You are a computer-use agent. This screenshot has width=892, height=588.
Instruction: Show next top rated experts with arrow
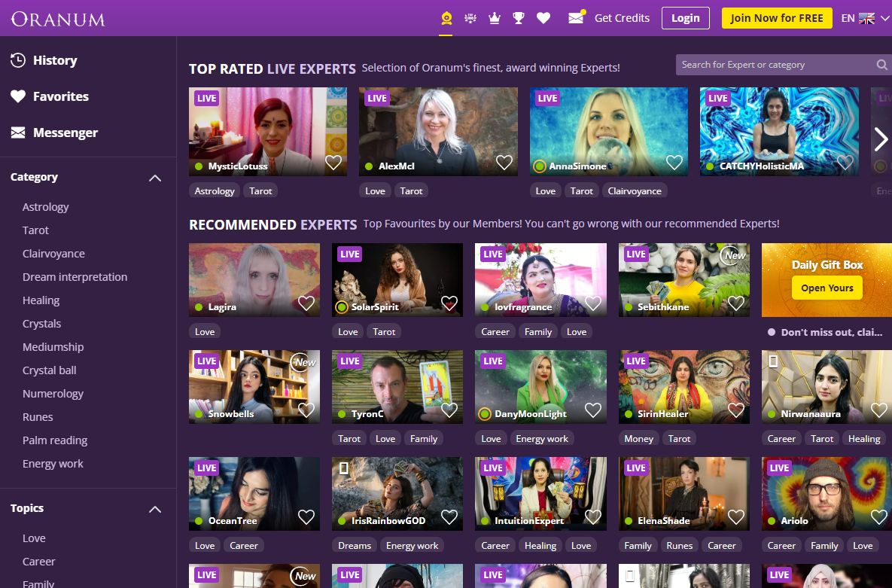881,139
